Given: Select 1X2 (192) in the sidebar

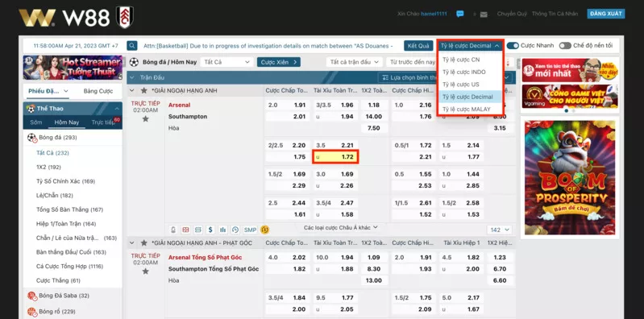Looking at the screenshot, I should click(49, 167).
